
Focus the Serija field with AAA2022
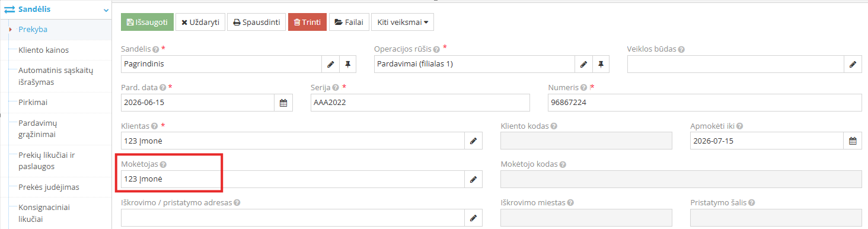(420, 103)
